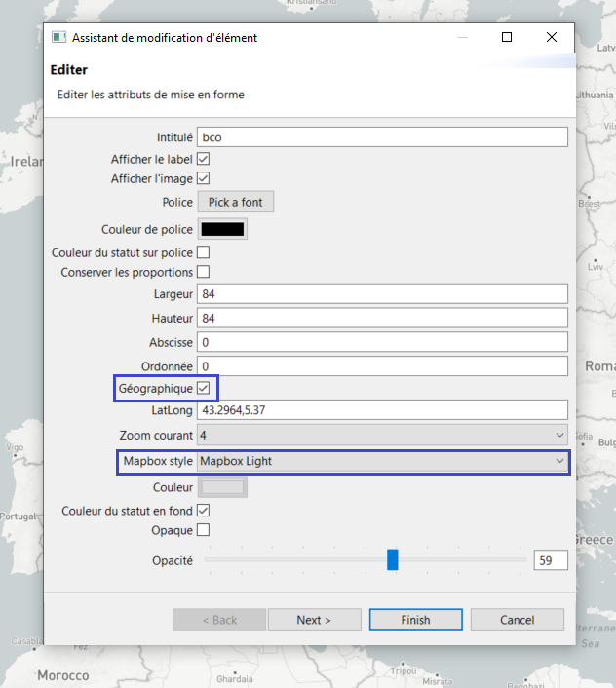Cancel the modification wizard
The height and width of the screenshot is (688, 616).
[517, 620]
